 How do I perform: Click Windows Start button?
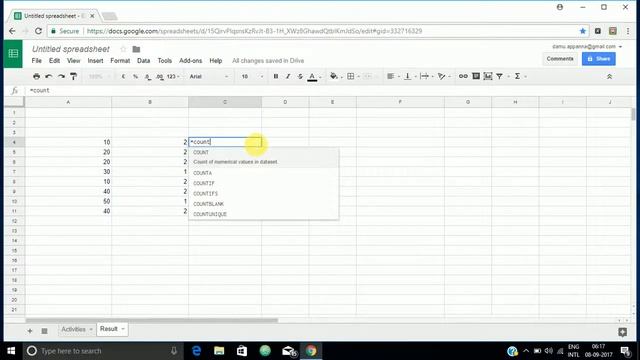click(11, 351)
